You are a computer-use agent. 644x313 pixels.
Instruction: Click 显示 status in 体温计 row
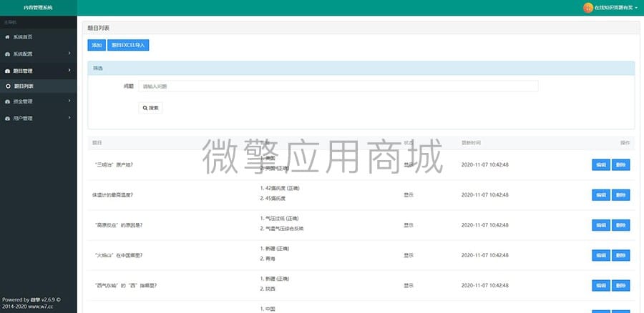(x=409, y=195)
